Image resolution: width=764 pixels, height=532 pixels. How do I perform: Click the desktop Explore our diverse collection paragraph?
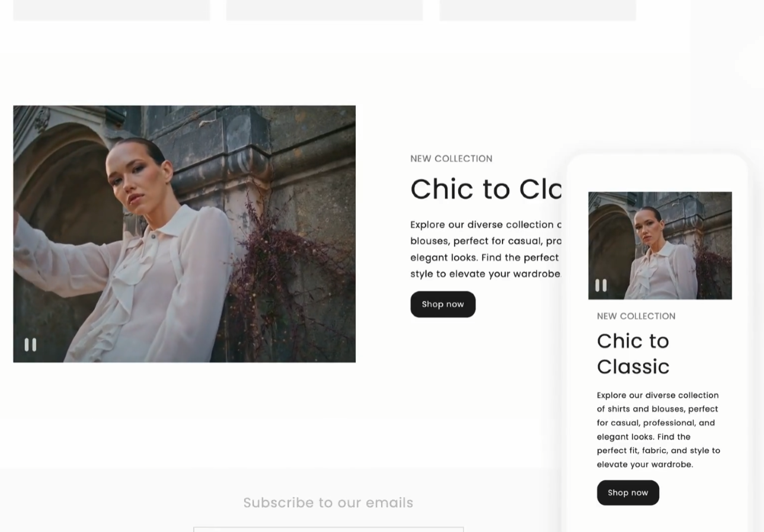[x=485, y=249]
